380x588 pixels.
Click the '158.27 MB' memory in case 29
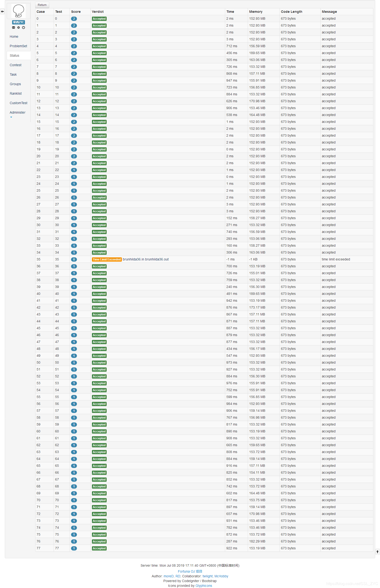(x=257, y=218)
